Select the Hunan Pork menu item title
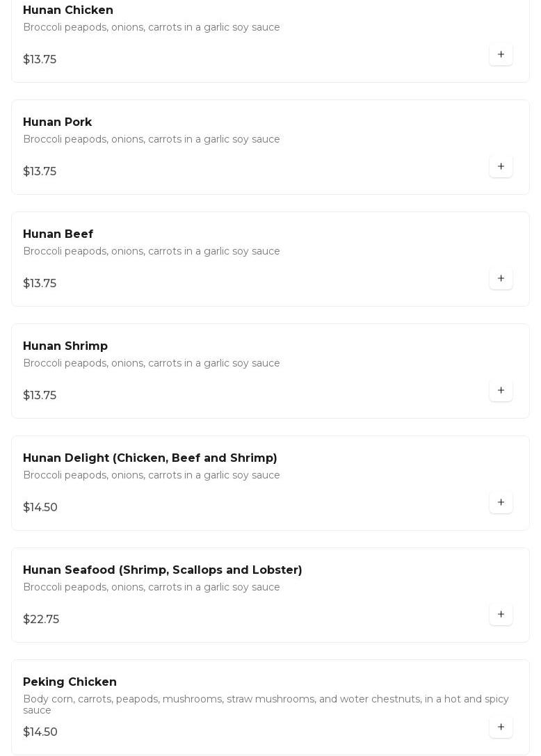 (x=58, y=122)
